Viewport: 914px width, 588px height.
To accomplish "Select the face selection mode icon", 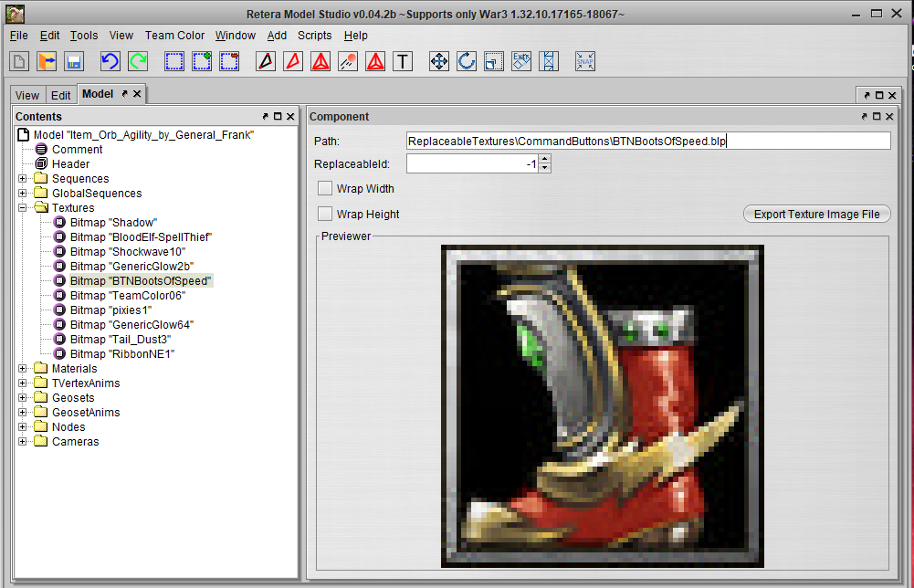I will [293, 61].
